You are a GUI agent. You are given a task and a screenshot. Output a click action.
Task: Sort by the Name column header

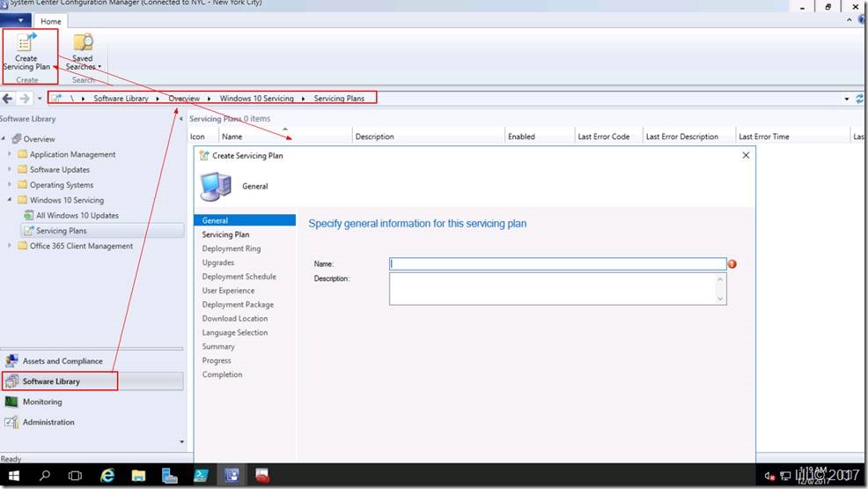(285, 137)
